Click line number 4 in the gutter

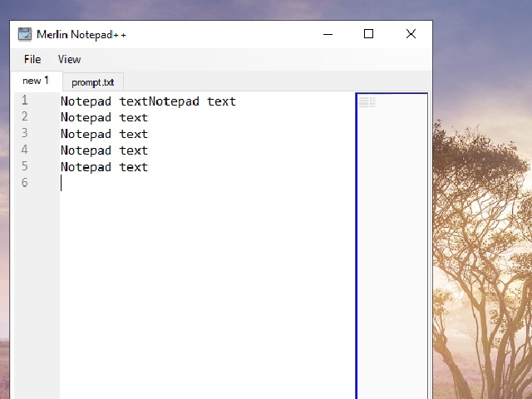[24, 150]
